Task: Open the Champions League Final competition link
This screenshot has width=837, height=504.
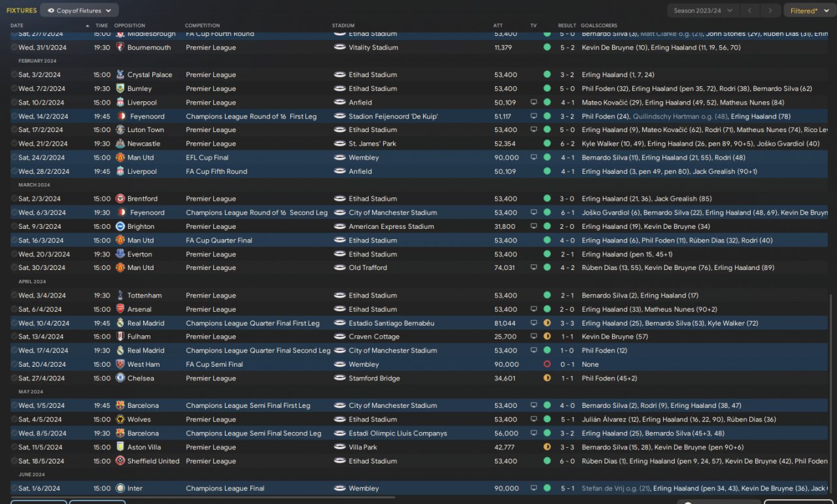Action: tap(225, 488)
